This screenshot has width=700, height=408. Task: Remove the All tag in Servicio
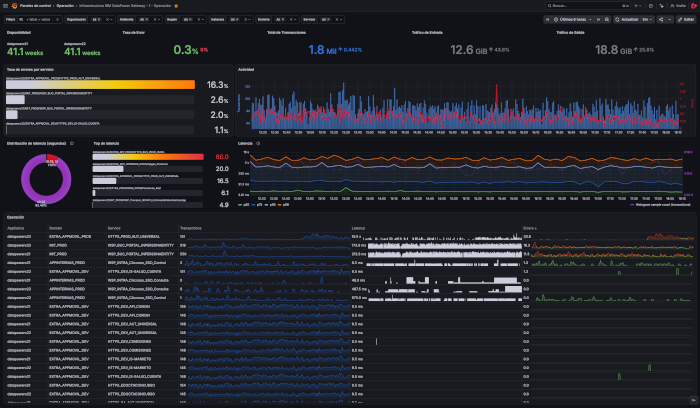(x=328, y=20)
